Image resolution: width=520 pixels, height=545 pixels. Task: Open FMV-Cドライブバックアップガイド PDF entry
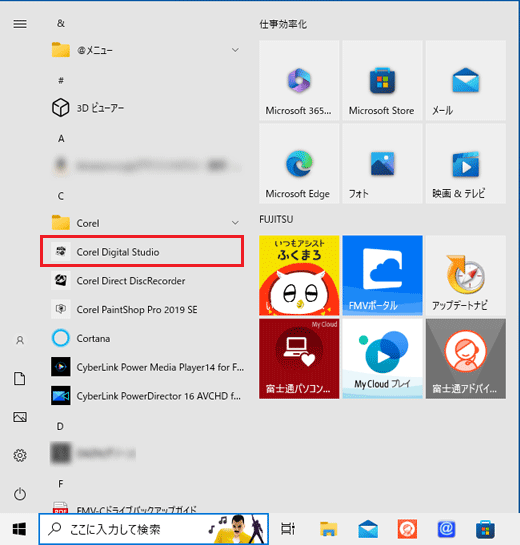click(x=142, y=507)
